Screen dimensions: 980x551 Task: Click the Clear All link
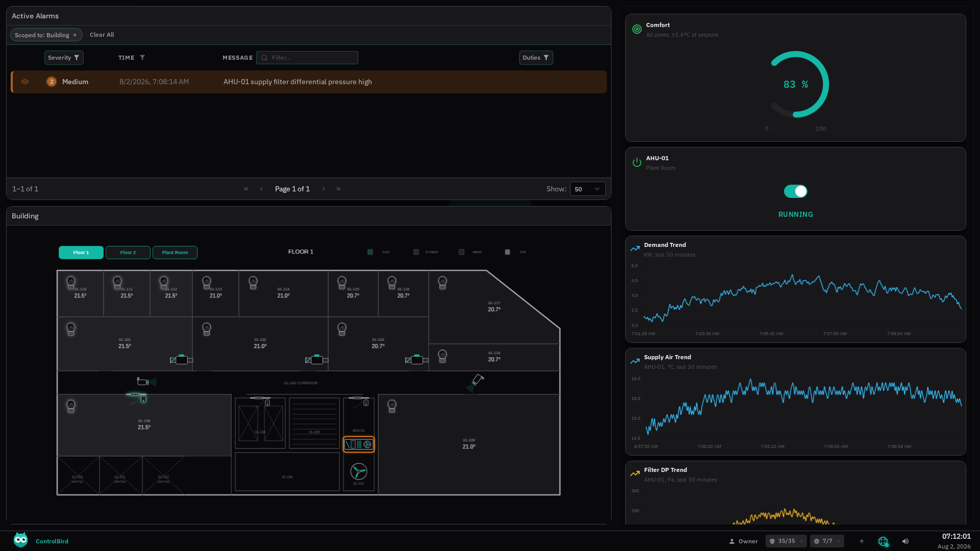tap(102, 35)
